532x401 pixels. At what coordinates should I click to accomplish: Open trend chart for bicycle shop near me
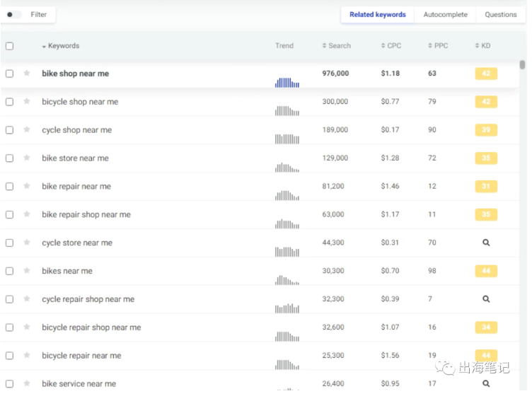tap(287, 110)
